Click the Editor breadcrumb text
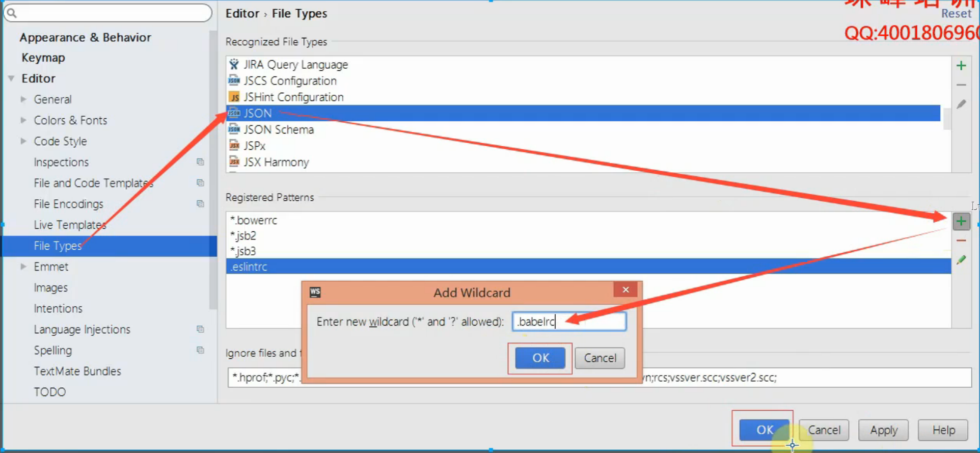Image resolution: width=980 pixels, height=453 pixels. tap(242, 14)
